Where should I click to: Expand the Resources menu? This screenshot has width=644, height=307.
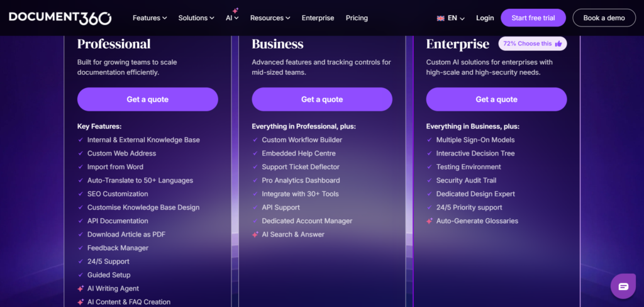point(270,18)
